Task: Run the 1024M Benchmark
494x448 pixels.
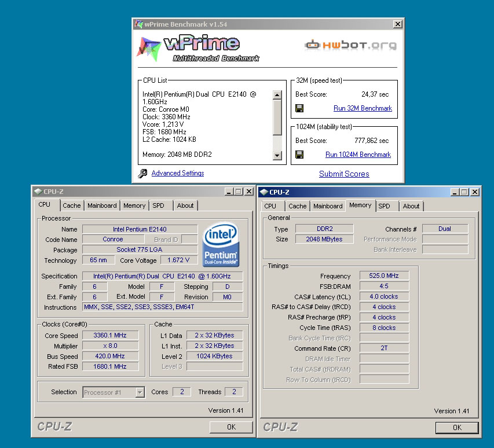Action: click(358, 155)
